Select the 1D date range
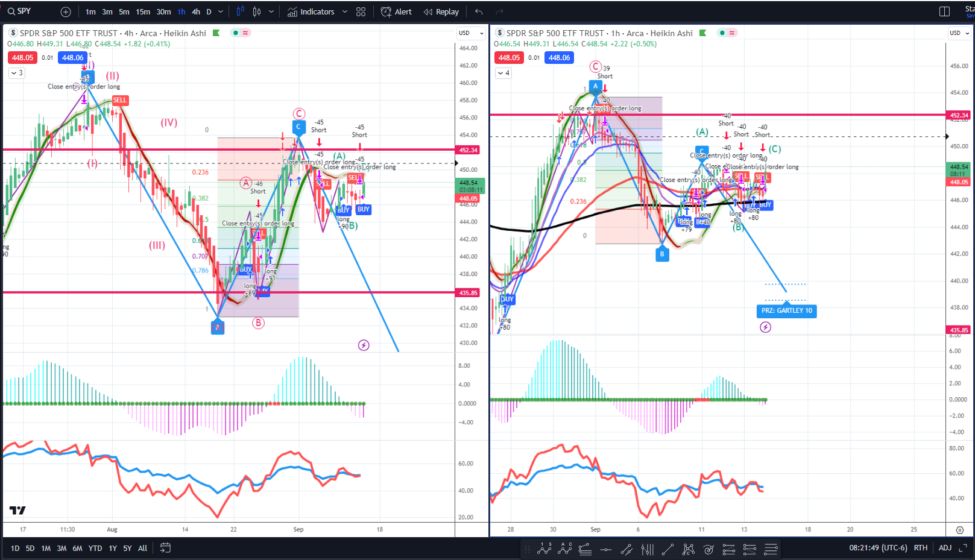Screen dimensions: 975x560 point(15,549)
